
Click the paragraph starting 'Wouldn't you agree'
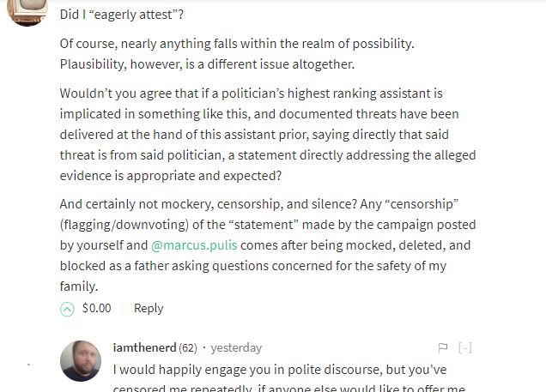coord(266,124)
